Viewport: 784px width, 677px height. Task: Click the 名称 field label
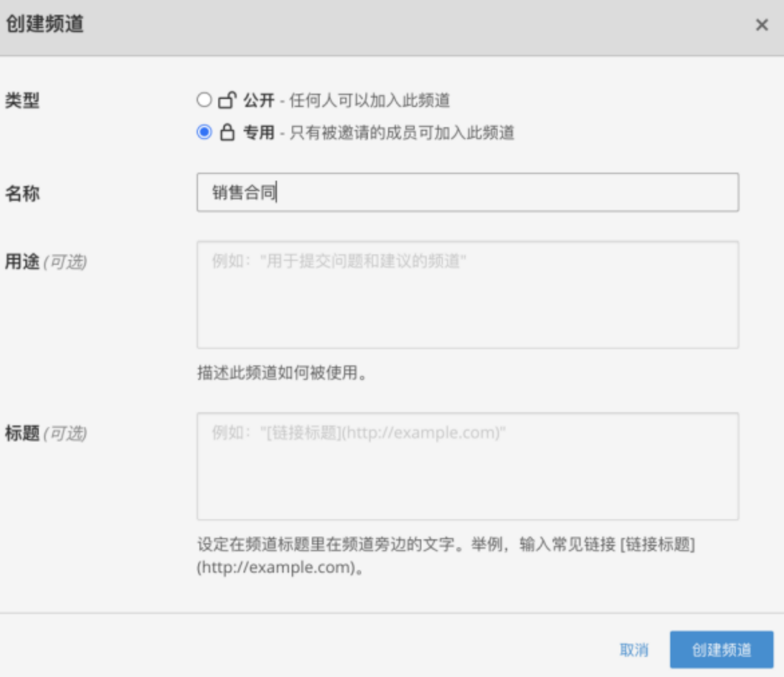(x=23, y=193)
